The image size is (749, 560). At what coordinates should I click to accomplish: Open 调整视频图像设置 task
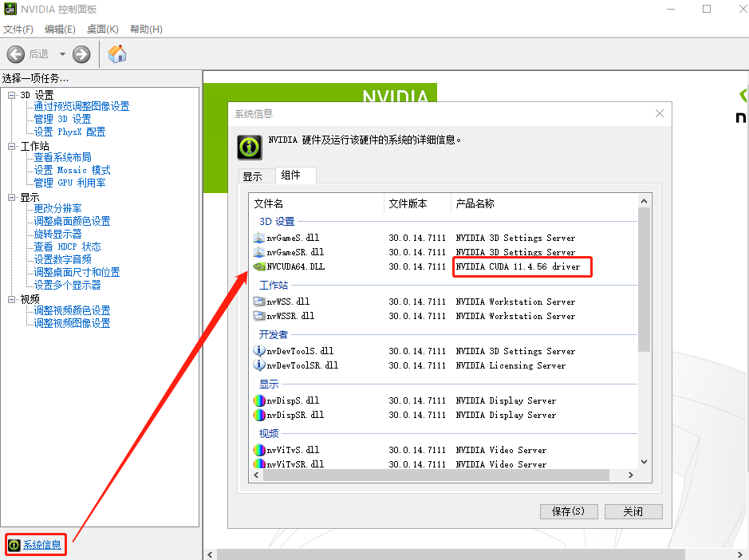[72, 324]
